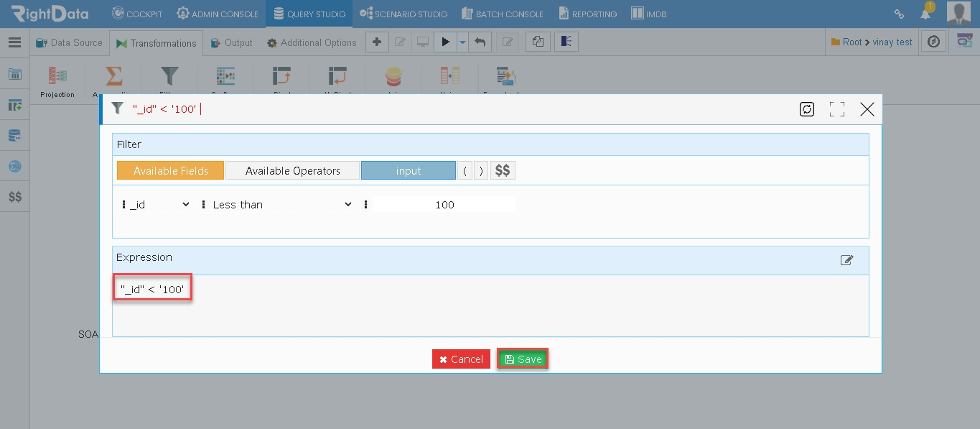Select the Projection transformation icon
980x429 pixels.
(57, 82)
